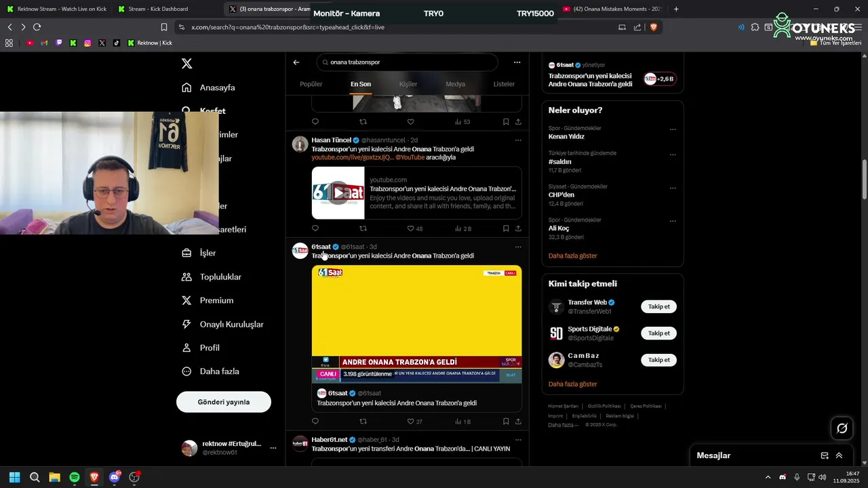This screenshot has height=488, width=868.
Task: Click the Brave Shields lion icon
Action: (x=654, y=27)
